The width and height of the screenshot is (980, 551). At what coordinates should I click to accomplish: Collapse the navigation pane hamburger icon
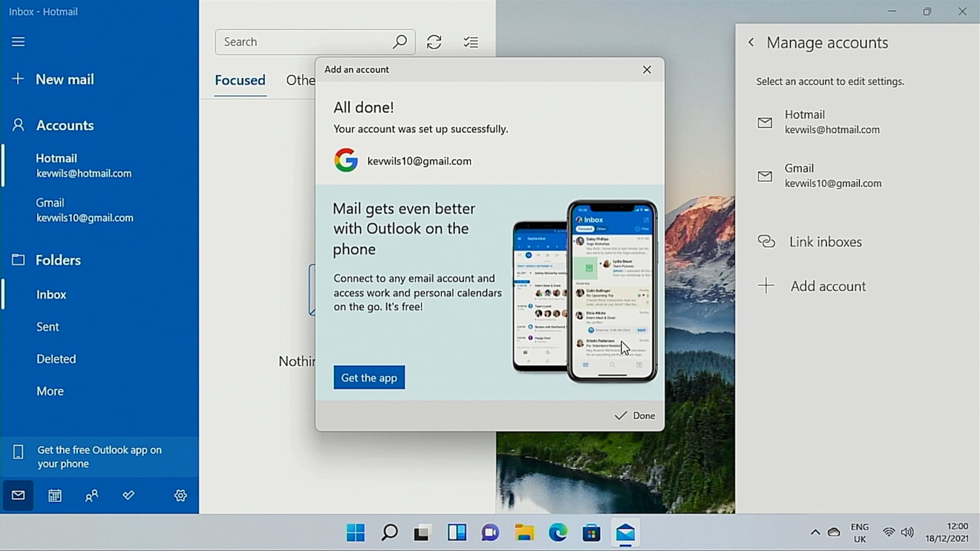(x=18, y=41)
